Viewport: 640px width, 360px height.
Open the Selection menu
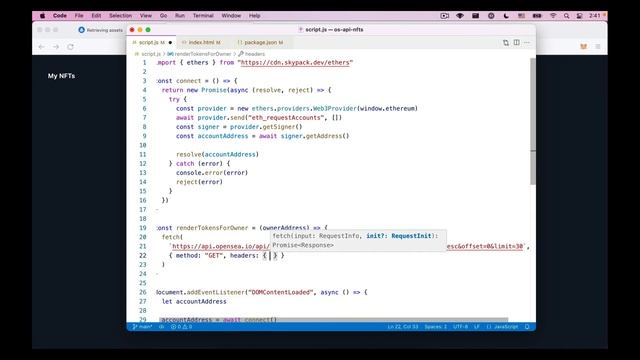click(x=120, y=16)
